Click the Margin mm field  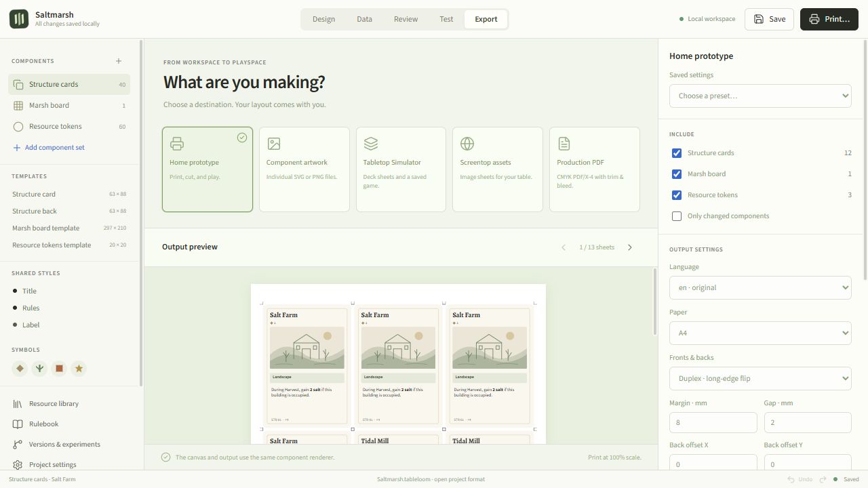tap(713, 422)
